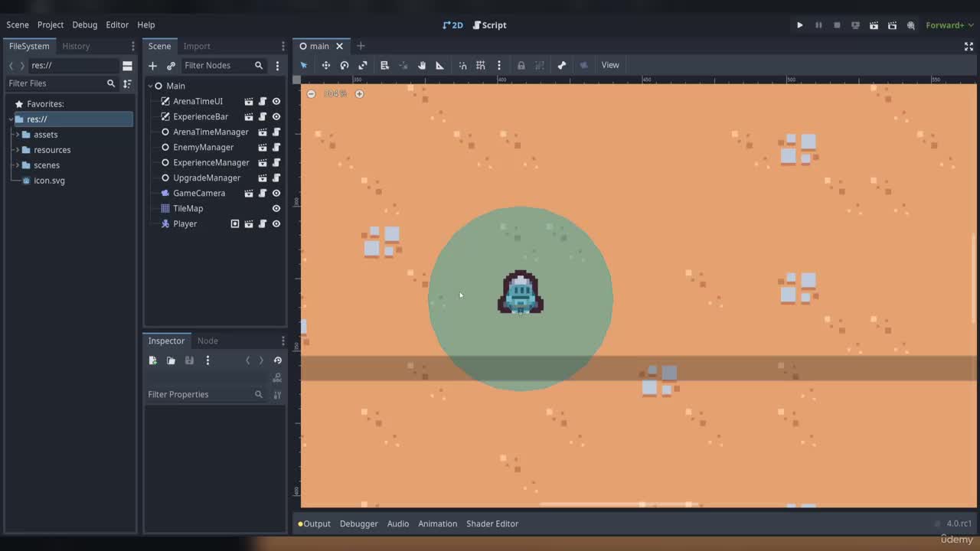Viewport: 980px width, 551px height.
Task: Open the viewport View menu
Action: point(610,65)
